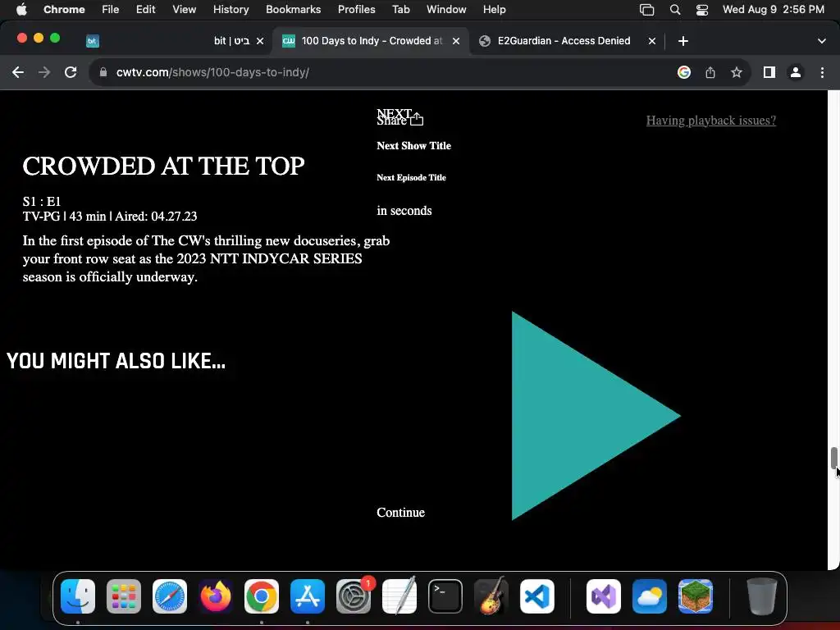This screenshot has width=840, height=630.
Task: Open Safari from the Dock
Action: [x=170, y=596]
